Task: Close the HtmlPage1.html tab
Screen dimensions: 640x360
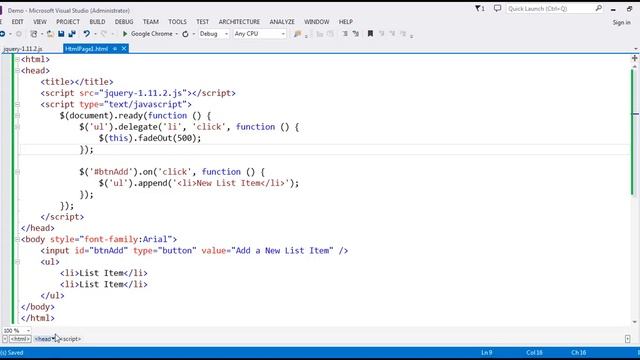Action: click(x=124, y=49)
